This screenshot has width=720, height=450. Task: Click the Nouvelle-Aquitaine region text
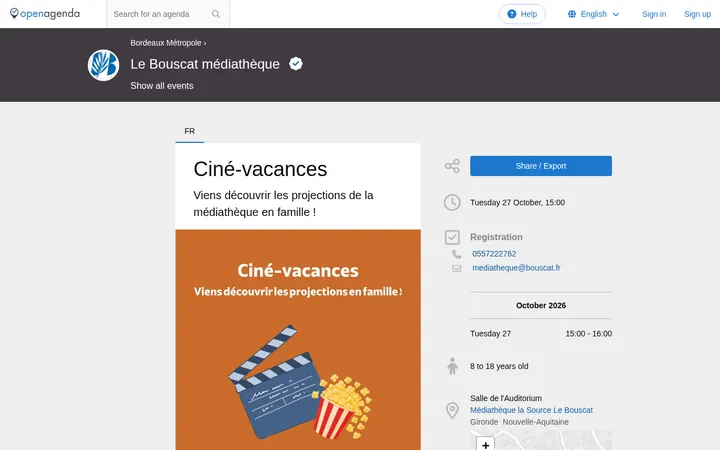(x=535, y=422)
